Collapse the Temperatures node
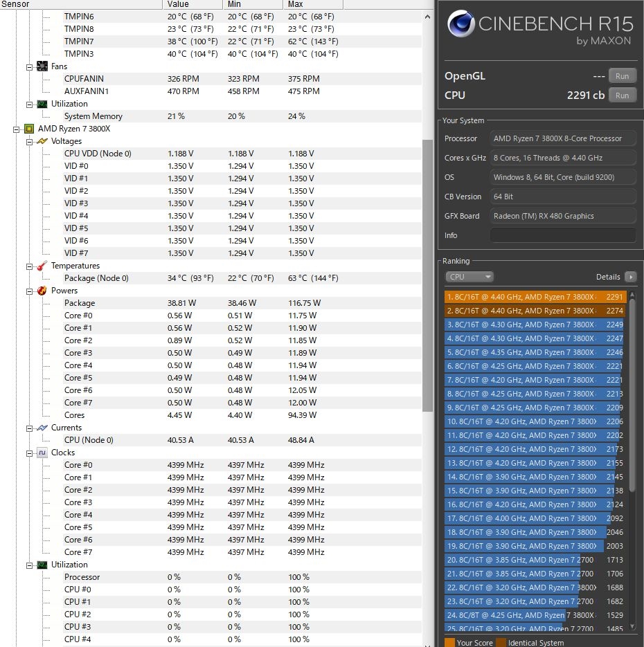 click(29, 266)
